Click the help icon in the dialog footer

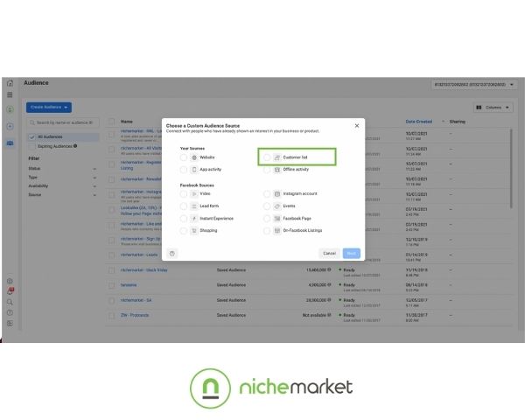point(171,253)
